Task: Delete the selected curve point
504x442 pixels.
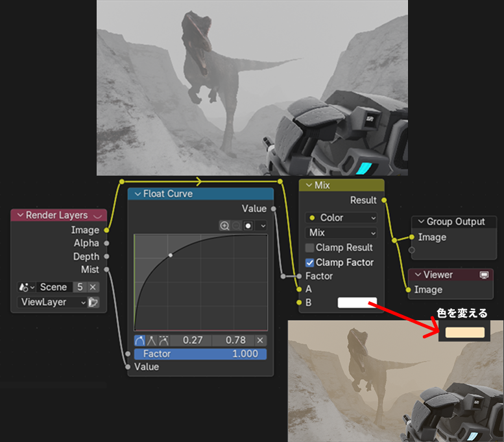Action: pos(260,340)
